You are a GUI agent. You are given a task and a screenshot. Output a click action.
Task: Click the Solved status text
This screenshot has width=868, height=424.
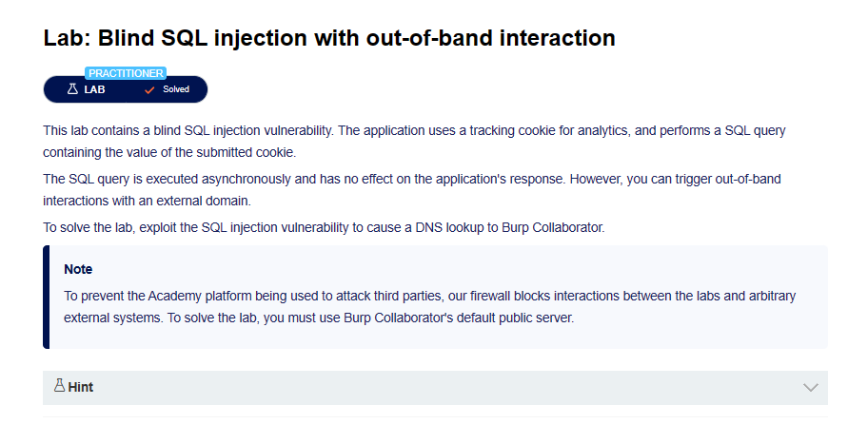click(175, 89)
